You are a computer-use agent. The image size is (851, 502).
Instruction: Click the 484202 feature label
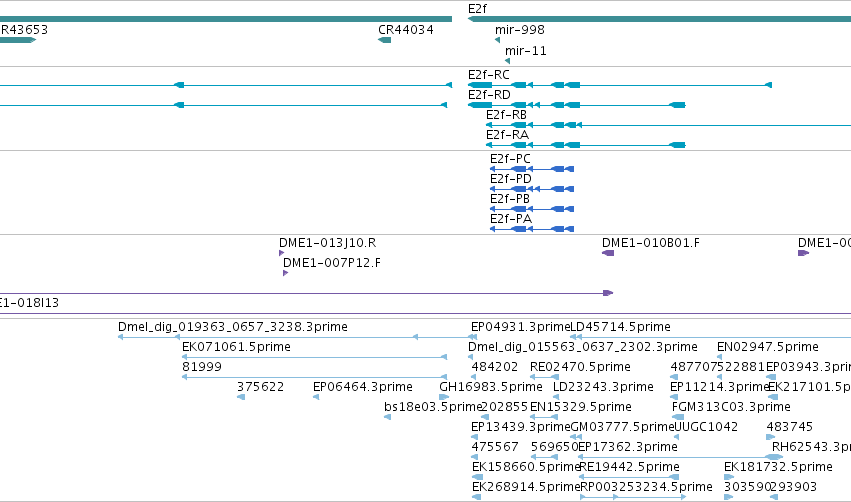point(494,367)
